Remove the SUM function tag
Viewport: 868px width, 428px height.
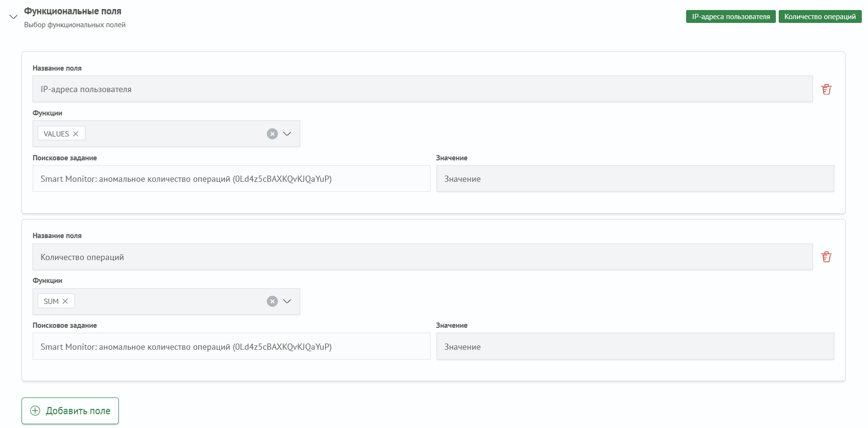click(65, 302)
